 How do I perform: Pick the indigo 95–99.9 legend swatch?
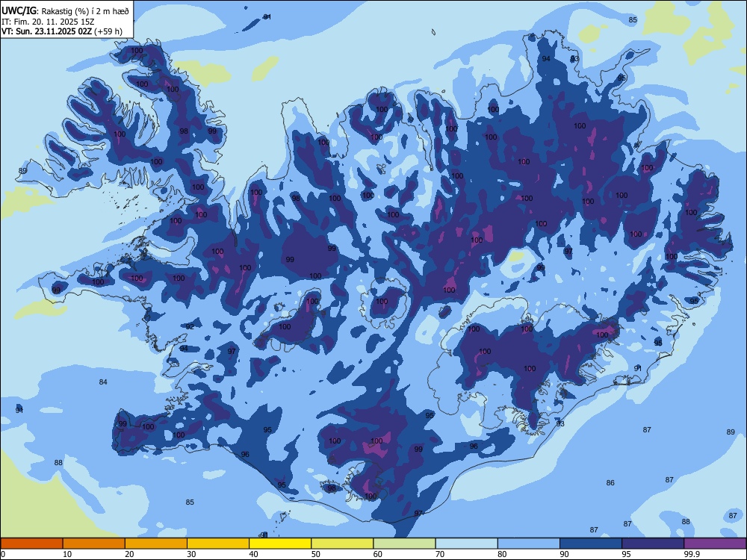point(653,544)
